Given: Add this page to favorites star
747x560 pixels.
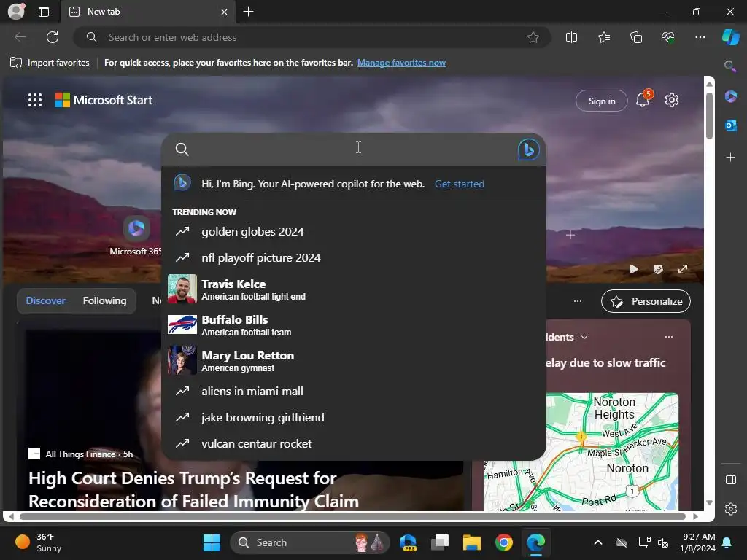Looking at the screenshot, I should 533,37.
